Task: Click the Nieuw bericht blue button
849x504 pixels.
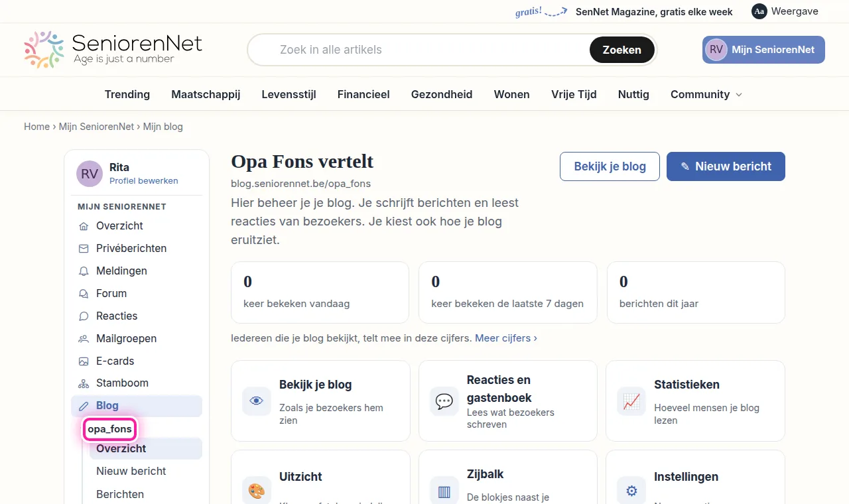Action: pyautogui.click(x=726, y=166)
